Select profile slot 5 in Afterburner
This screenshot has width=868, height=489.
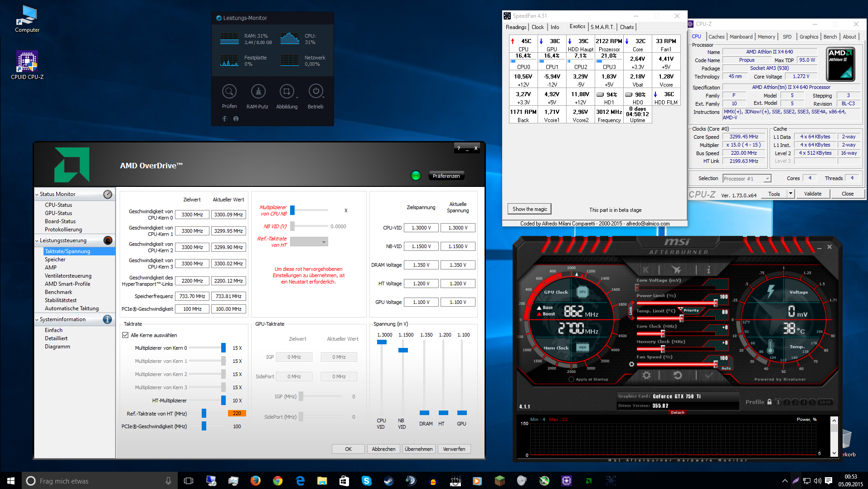812,402
